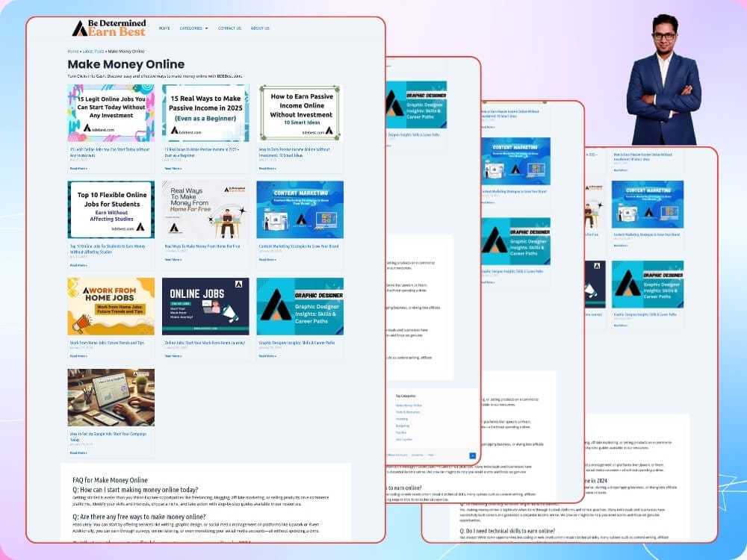The height and width of the screenshot is (560, 747).
Task: Open the Google Ads laptop post image
Action: [111, 397]
